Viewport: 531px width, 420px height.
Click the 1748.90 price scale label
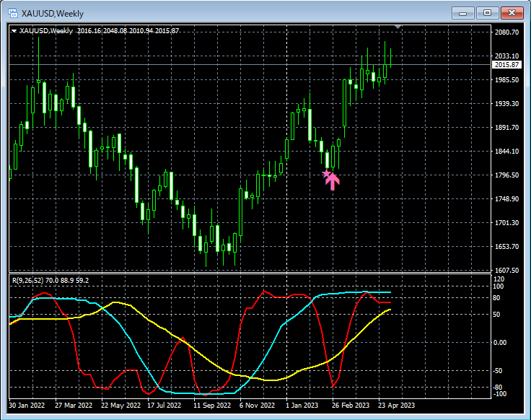[506, 199]
